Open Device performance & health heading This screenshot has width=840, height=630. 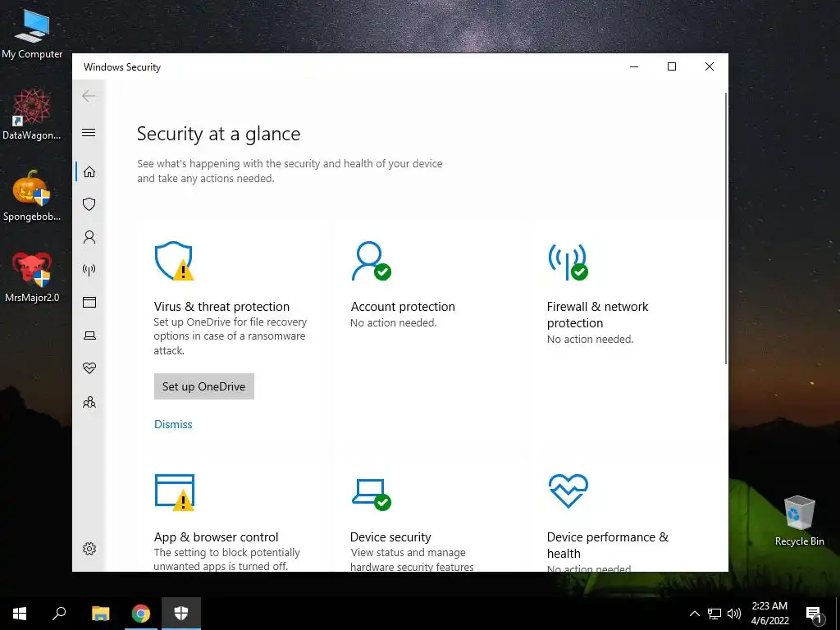coord(608,545)
